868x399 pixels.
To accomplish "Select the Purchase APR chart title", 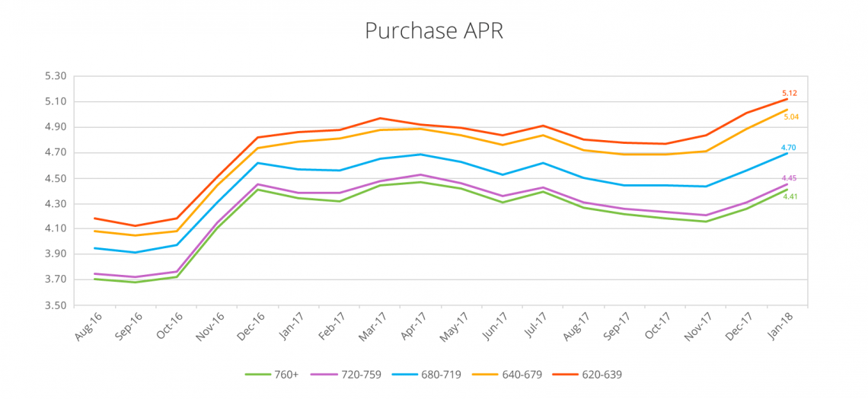I will point(433,31).
